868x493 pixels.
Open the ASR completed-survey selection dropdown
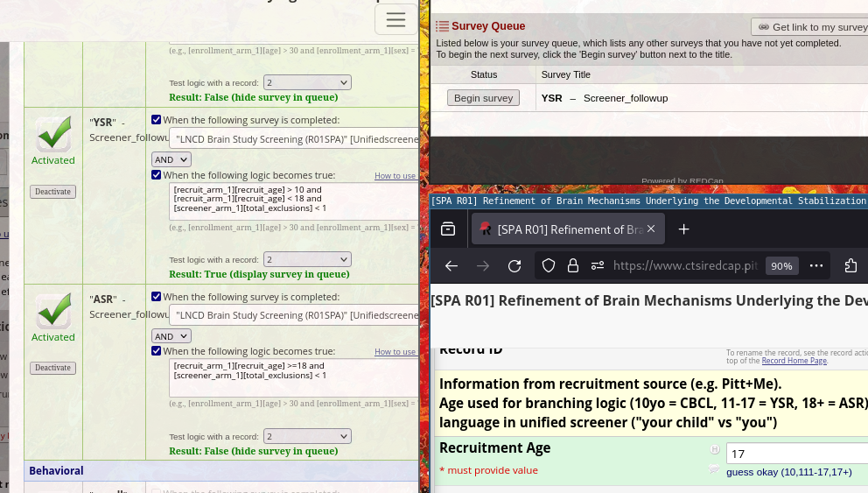(x=294, y=314)
